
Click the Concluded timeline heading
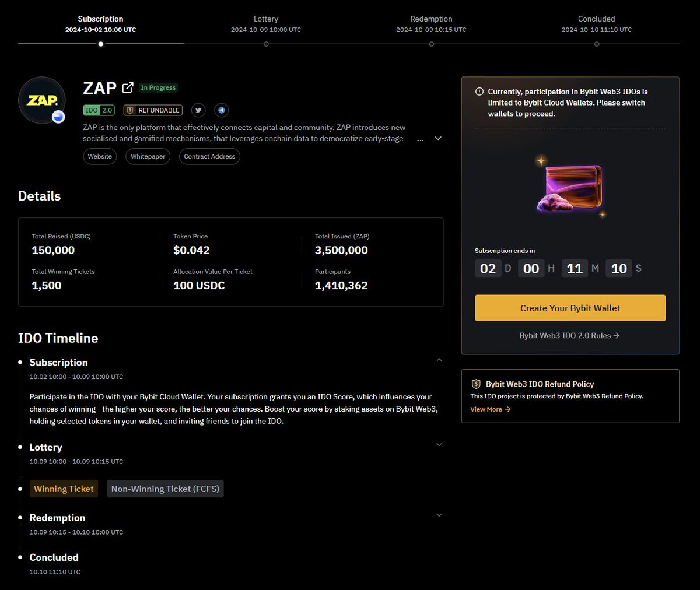[54, 557]
